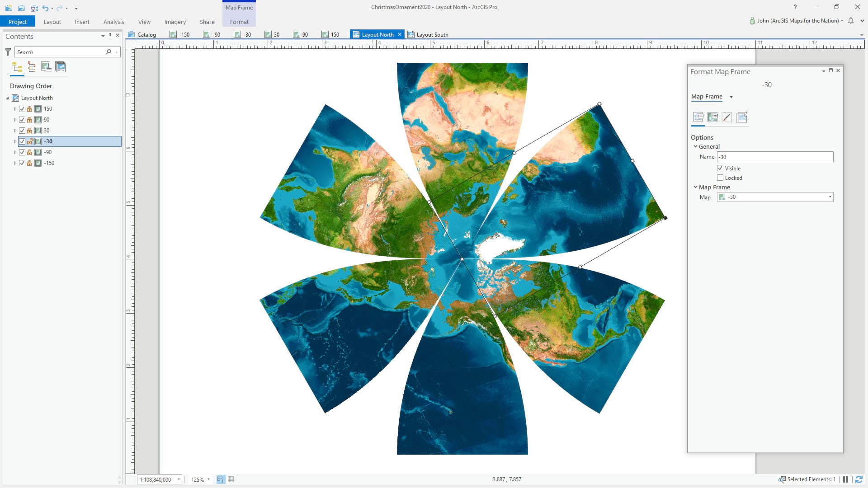Collapse the General section expander
Image resolution: width=868 pixels, height=488 pixels.
(x=695, y=146)
